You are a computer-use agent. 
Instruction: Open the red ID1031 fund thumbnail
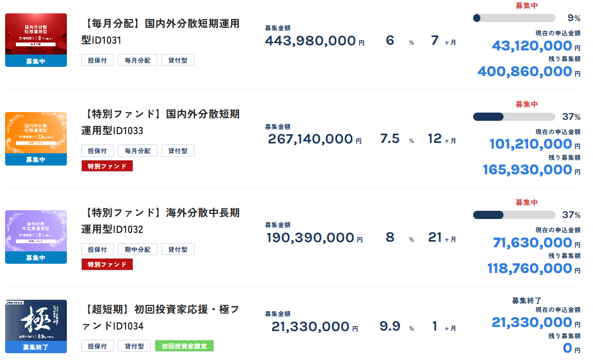36,34
